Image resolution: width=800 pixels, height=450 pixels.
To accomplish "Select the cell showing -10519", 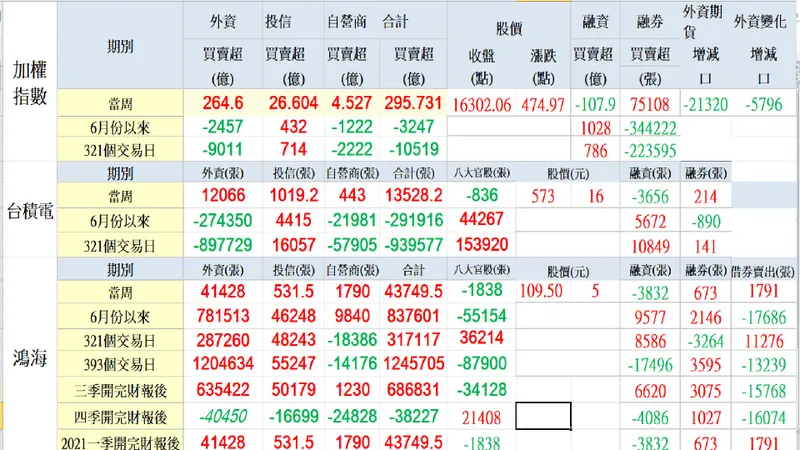I will pyautogui.click(x=413, y=149).
